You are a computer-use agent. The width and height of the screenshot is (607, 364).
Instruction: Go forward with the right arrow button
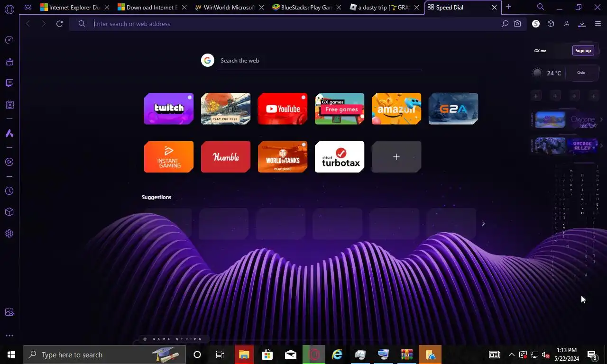click(44, 24)
